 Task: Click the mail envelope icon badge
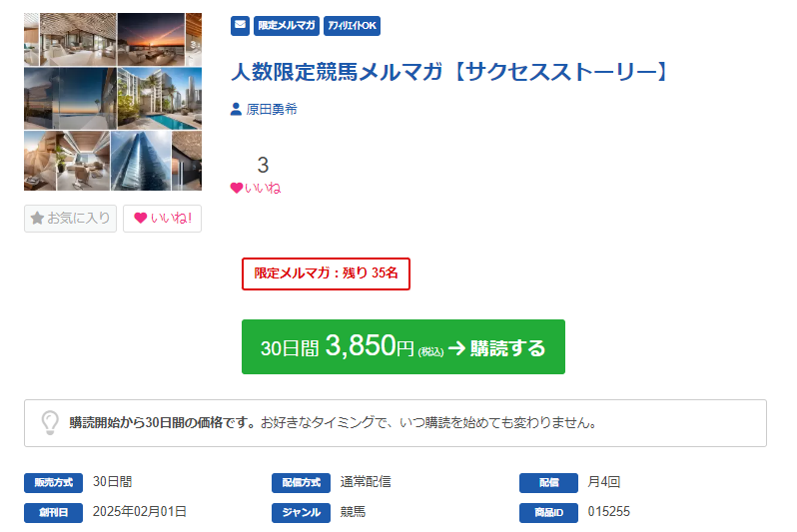tap(240, 26)
